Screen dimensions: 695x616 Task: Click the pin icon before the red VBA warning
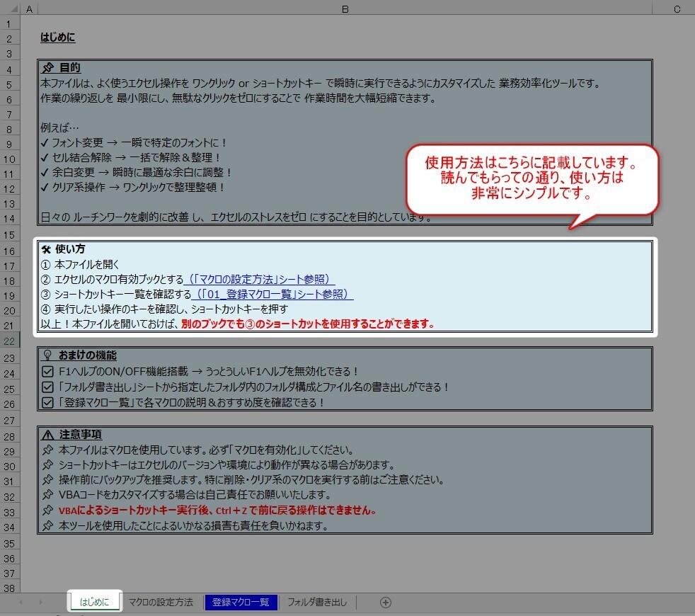47,510
